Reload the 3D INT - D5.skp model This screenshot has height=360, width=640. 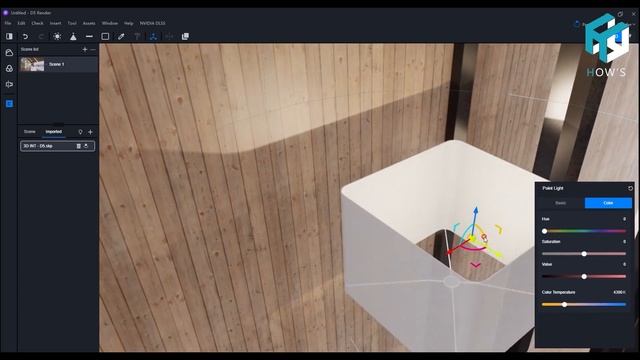tap(86, 146)
